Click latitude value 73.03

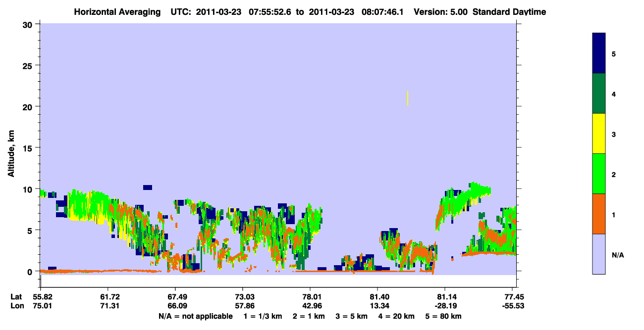coord(243,297)
